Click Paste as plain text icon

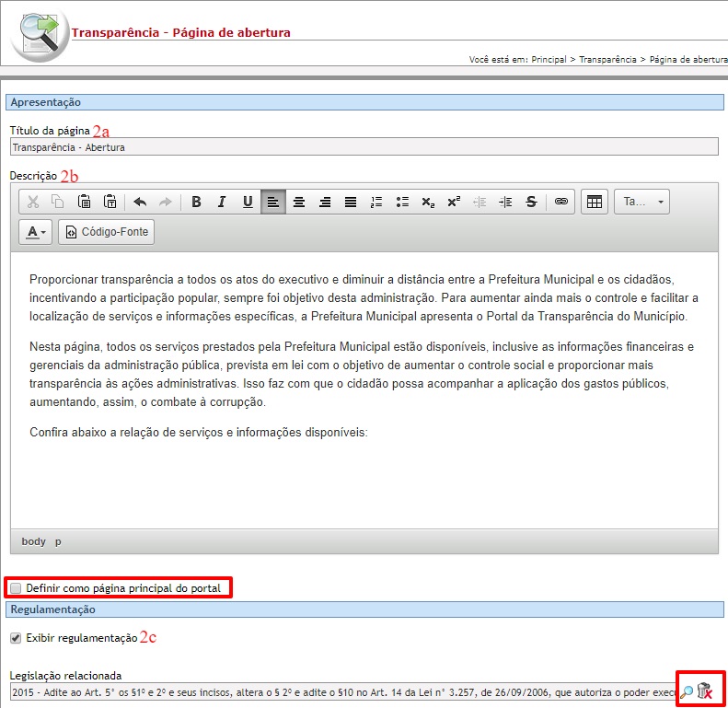(110, 202)
